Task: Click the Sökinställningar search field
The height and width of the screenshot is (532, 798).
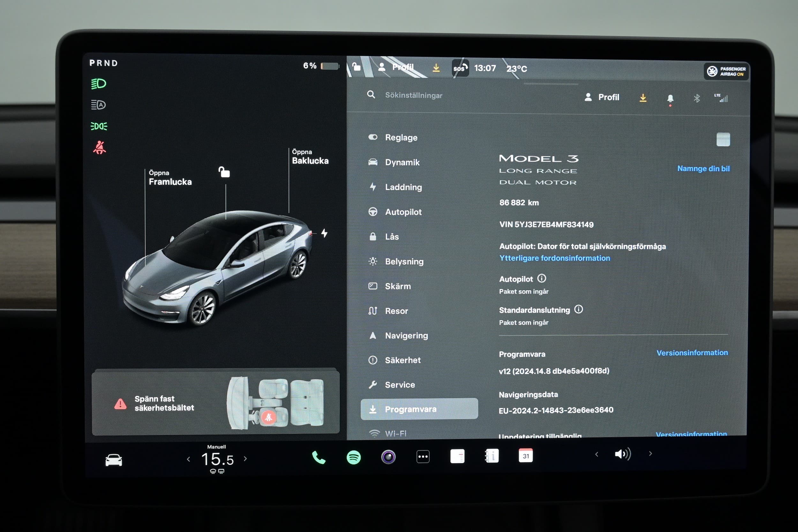Action: point(414,95)
